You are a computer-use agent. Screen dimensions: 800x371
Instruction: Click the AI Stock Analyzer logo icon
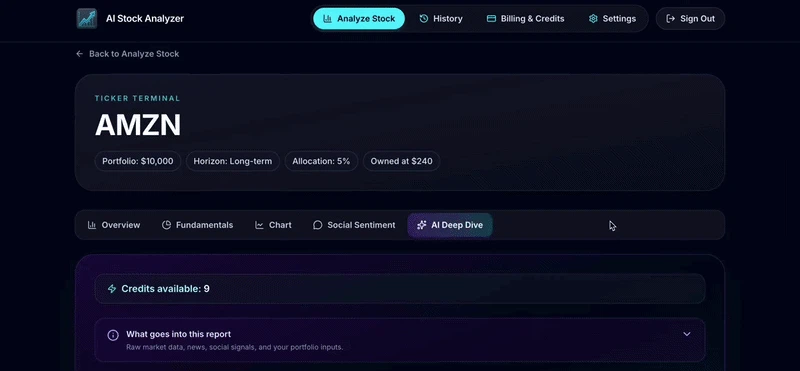[x=87, y=18]
